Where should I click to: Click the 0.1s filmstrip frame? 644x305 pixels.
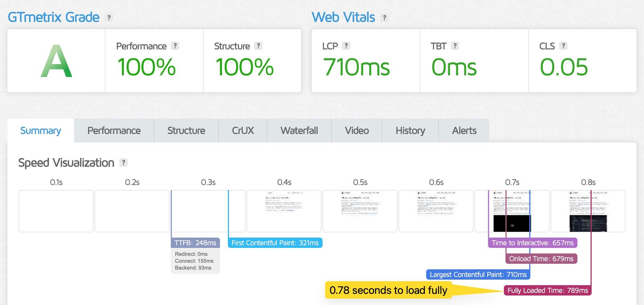click(56, 211)
